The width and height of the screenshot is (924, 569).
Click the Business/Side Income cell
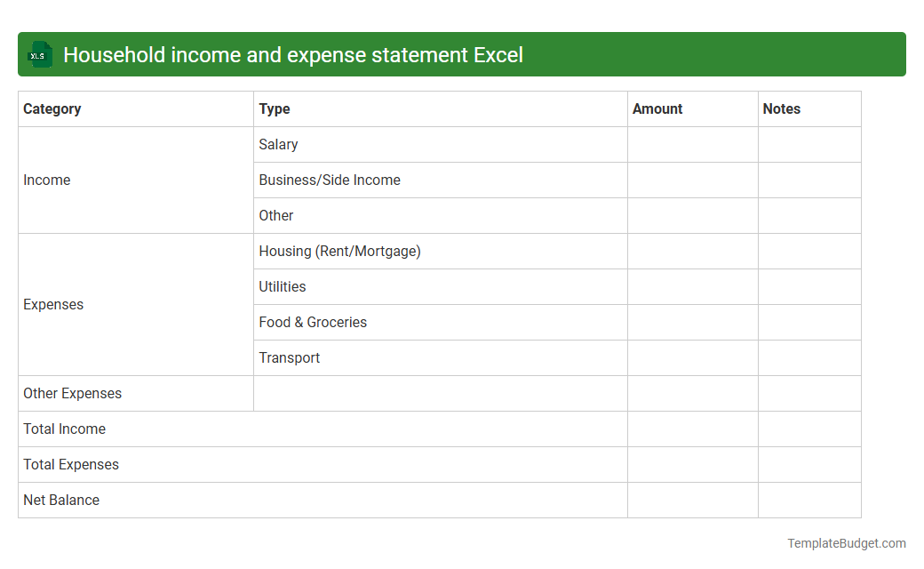(329, 180)
